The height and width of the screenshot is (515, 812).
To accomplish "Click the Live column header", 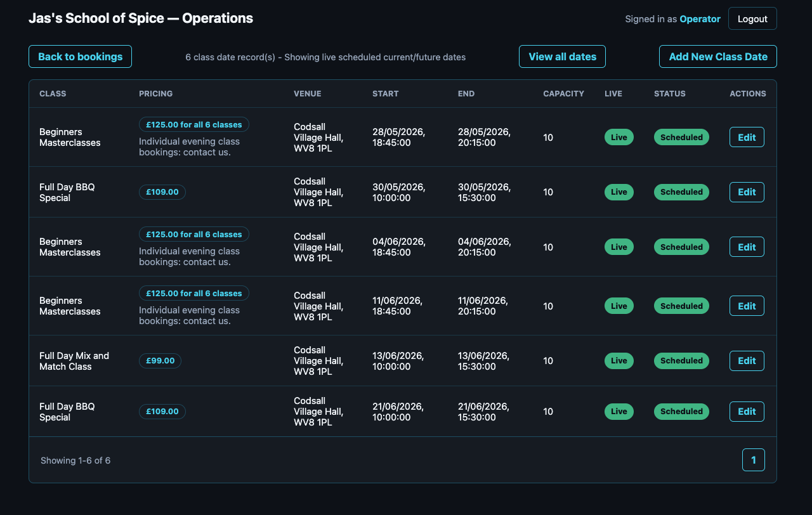I will pos(613,94).
